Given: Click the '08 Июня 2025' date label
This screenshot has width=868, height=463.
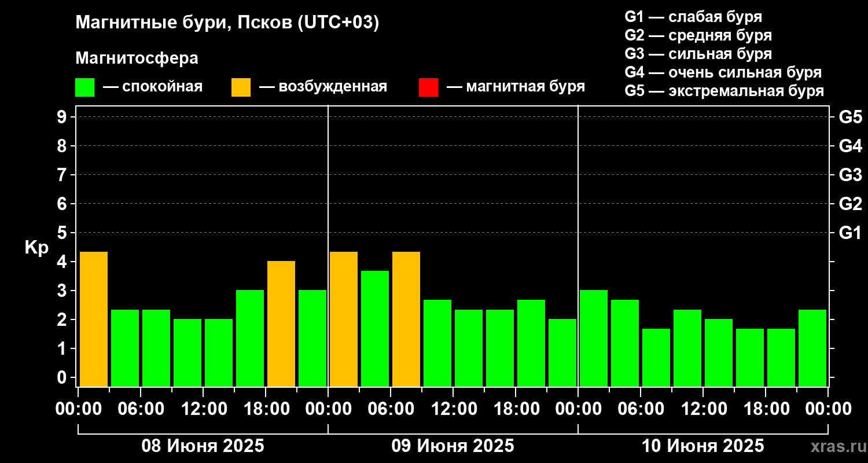Looking at the screenshot, I should pos(203,446).
